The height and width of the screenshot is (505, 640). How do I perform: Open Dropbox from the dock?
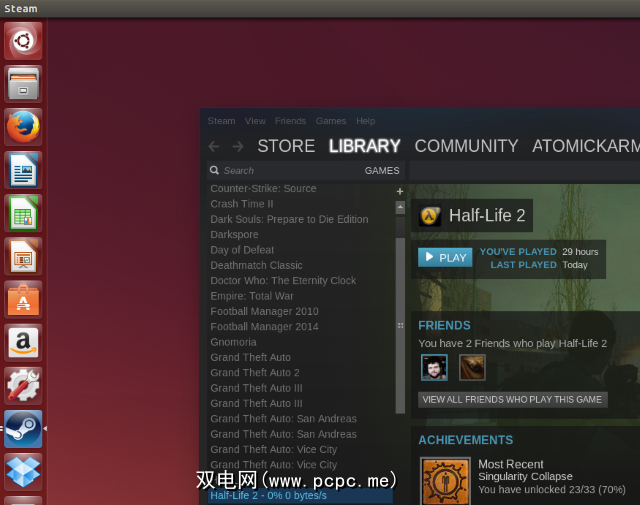[23, 472]
